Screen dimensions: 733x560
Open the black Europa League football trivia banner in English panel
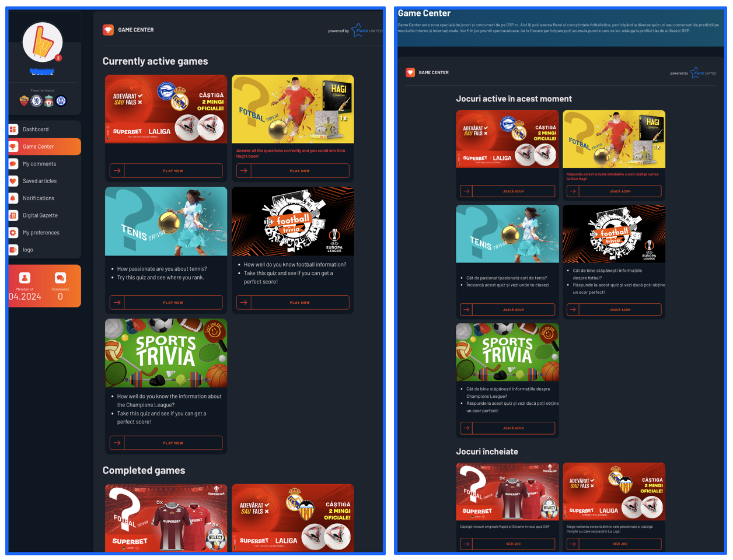coord(293,221)
